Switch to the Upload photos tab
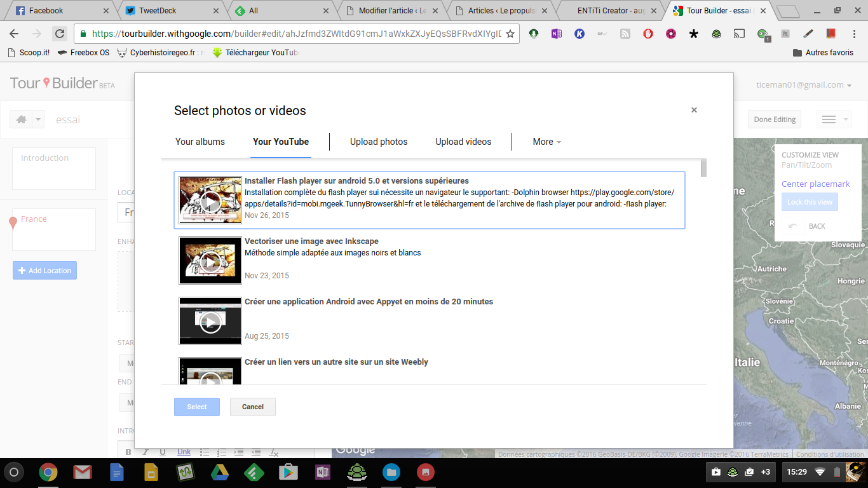Screen dimensions: 868x488 pyautogui.click(x=379, y=142)
